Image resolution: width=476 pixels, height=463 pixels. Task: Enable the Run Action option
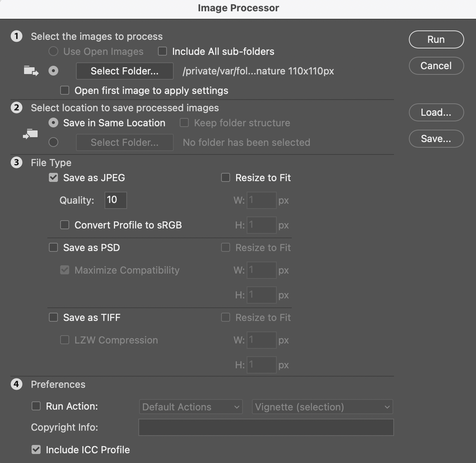[x=36, y=406]
